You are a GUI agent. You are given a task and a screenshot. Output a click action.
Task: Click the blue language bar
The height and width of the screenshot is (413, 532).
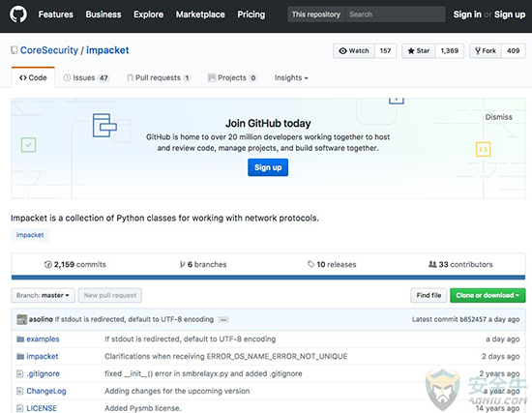pos(268,278)
